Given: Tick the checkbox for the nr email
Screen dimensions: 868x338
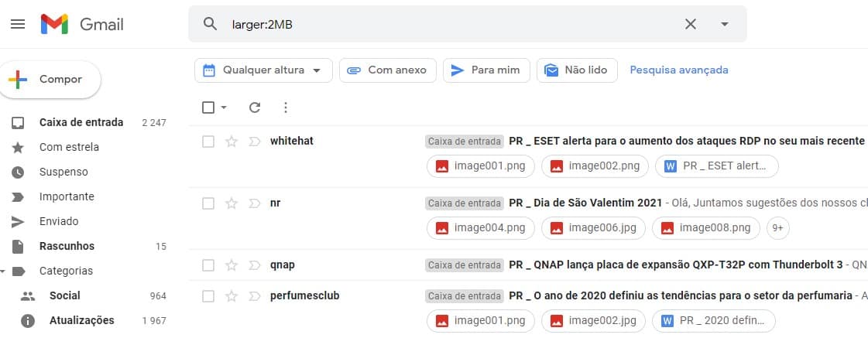Looking at the screenshot, I should [x=208, y=203].
